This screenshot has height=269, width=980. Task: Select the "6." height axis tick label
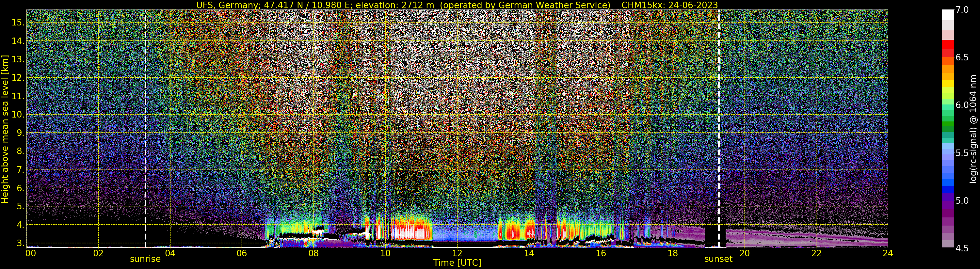[20, 188]
